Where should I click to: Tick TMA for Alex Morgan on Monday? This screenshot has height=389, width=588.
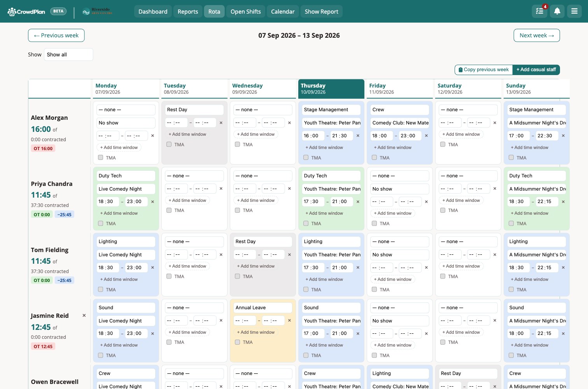tap(101, 158)
